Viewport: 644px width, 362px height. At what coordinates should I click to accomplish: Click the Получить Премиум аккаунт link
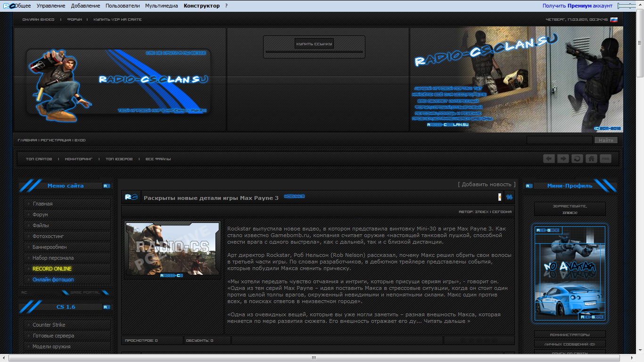[578, 6]
